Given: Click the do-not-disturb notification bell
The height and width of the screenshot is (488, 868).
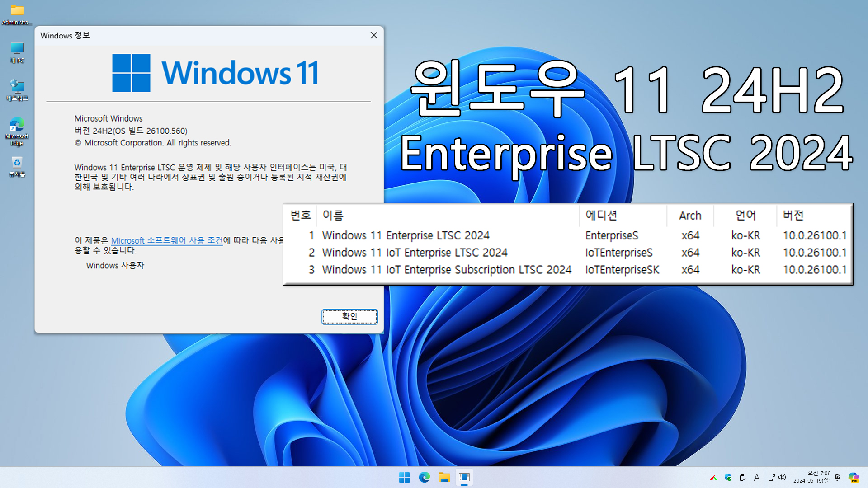Looking at the screenshot, I should tap(837, 477).
